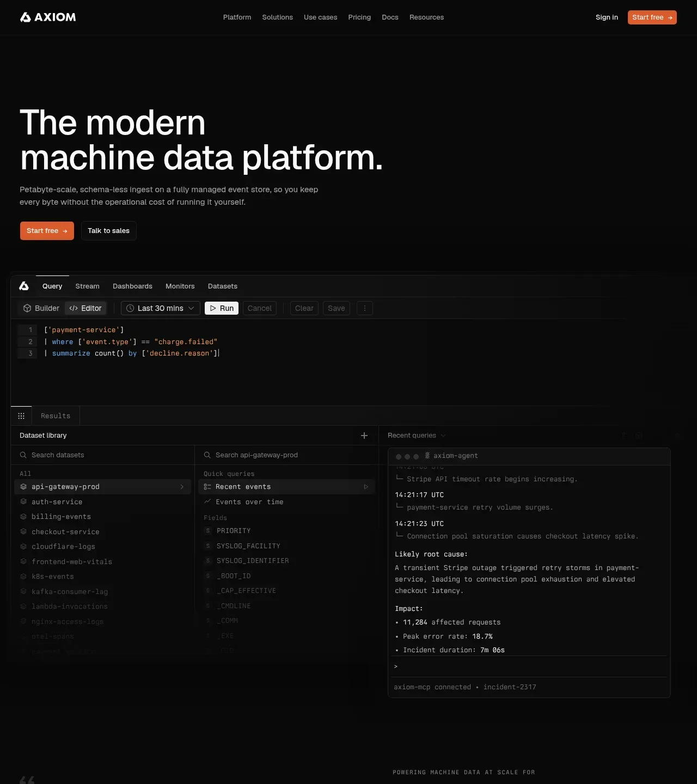Open the Results tab
The image size is (697, 784).
click(56, 416)
